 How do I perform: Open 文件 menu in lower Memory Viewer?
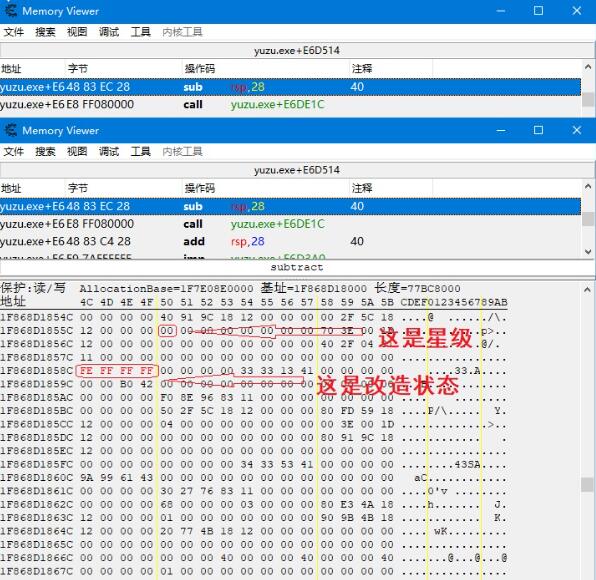[x=14, y=152]
